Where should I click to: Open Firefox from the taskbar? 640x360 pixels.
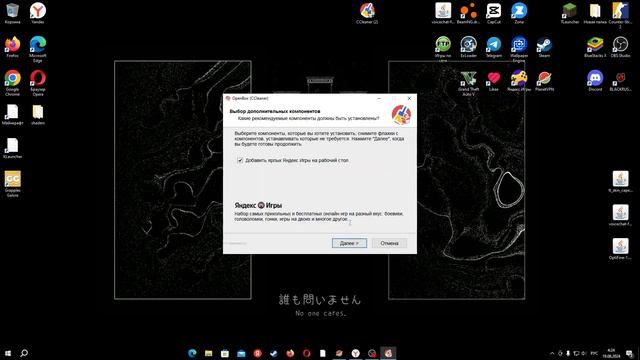tap(290, 353)
